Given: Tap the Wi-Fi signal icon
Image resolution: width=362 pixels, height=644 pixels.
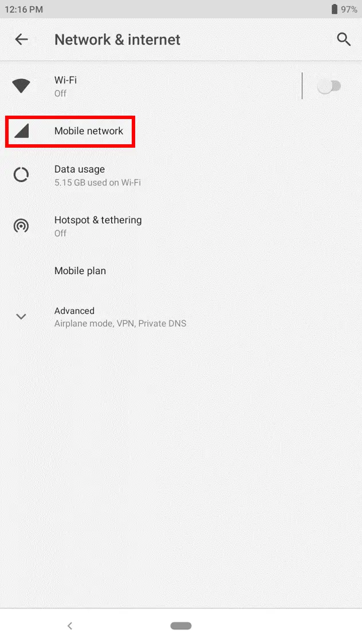Looking at the screenshot, I should (21, 86).
